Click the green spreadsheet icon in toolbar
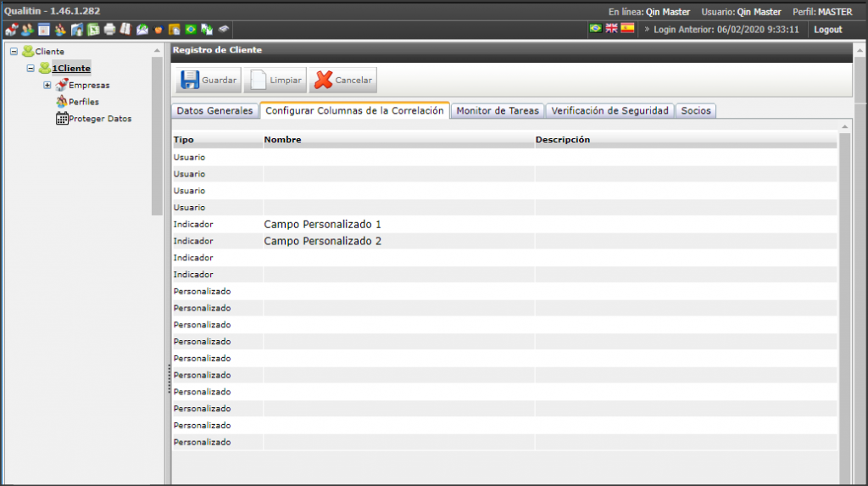The height and width of the screenshot is (486, 868). [x=93, y=30]
